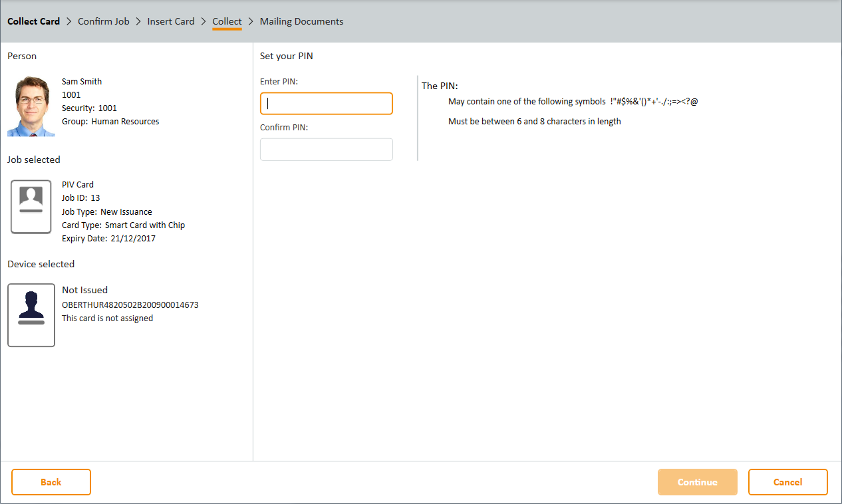Click into the Confirm PIN field

coord(326,150)
